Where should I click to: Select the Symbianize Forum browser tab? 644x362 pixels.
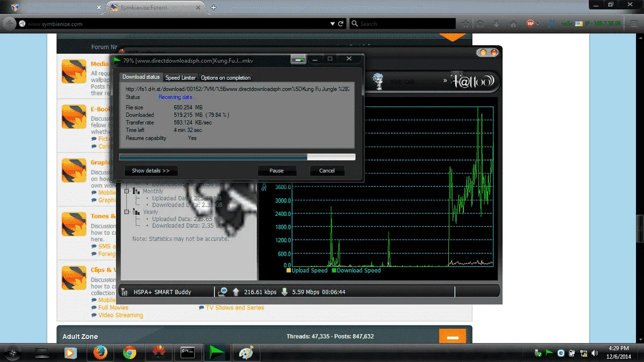click(156, 8)
